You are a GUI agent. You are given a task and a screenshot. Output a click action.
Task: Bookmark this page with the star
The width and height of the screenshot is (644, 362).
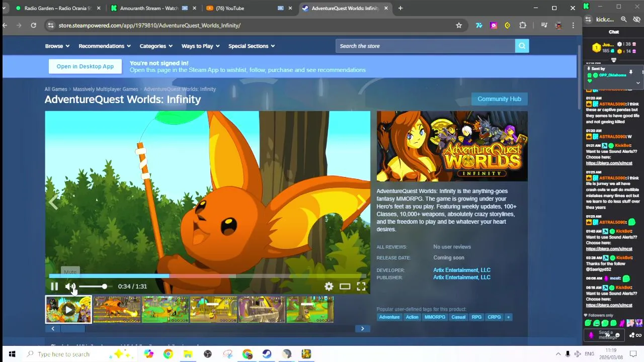tap(459, 25)
